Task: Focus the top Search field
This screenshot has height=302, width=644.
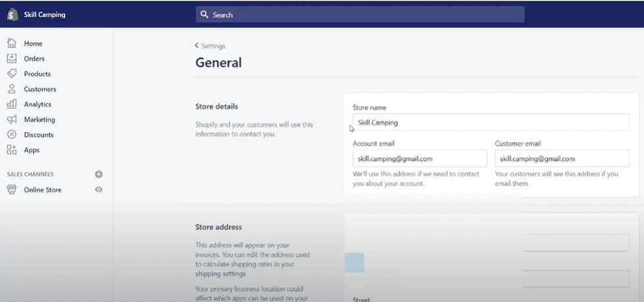Action: click(360, 15)
